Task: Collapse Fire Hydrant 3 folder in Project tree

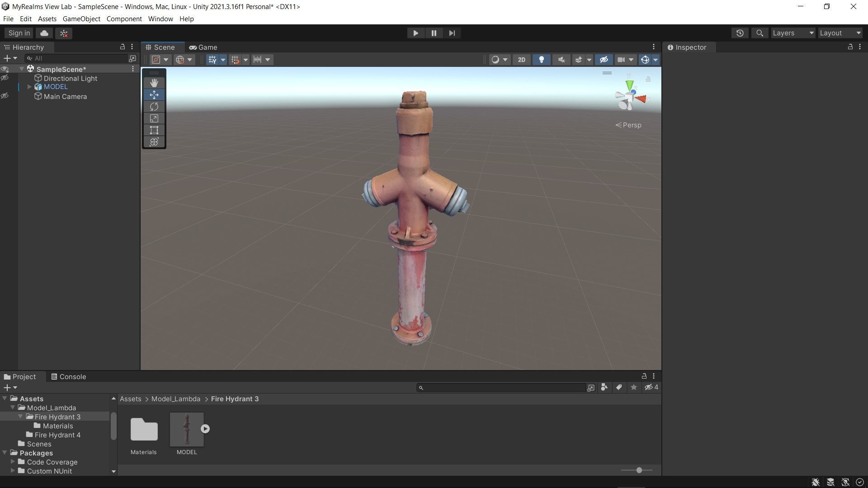Action: [x=20, y=417]
